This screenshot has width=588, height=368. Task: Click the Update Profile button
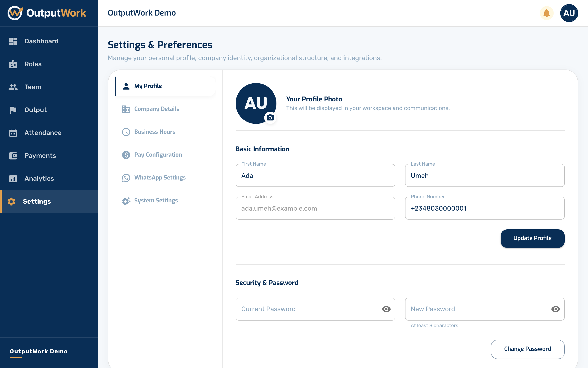click(532, 238)
